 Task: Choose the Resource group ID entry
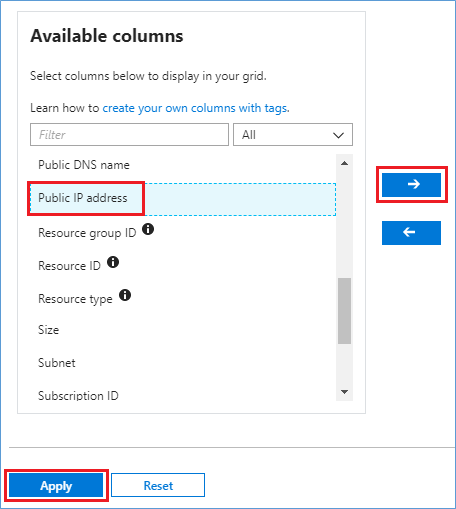point(183,232)
